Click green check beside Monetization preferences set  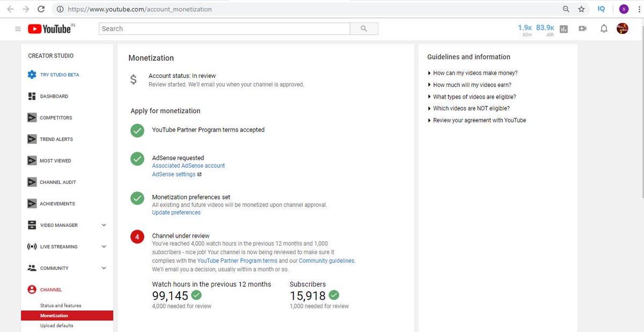[137, 197]
